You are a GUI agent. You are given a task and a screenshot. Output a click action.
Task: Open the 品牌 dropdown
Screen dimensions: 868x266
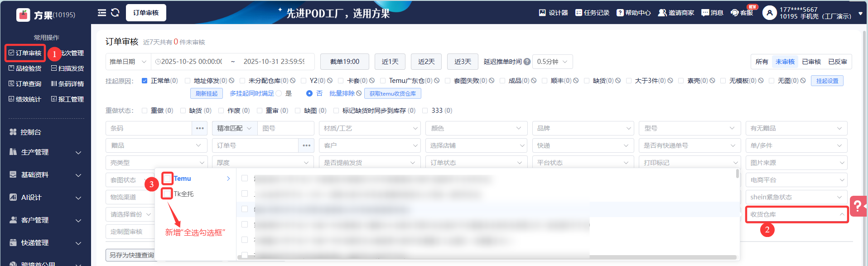click(x=583, y=128)
